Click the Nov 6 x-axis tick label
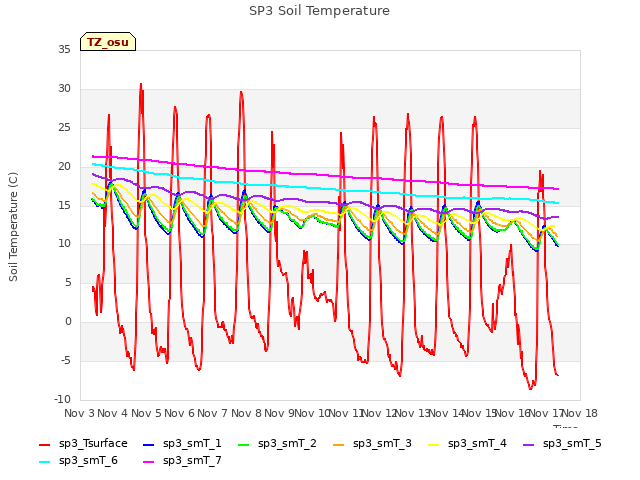Screen dimensions: 640x480 179,413
